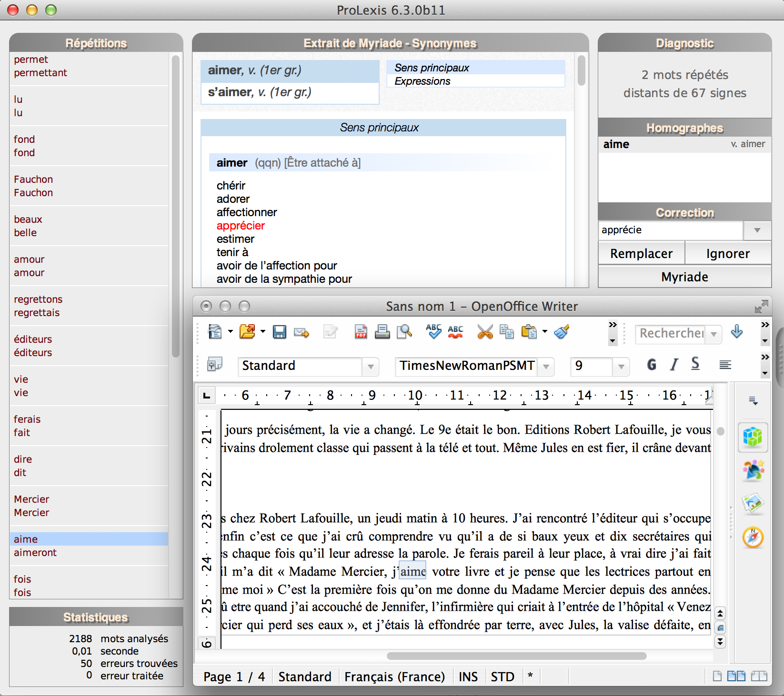Screen dimensions: 784x696
Task: Click the Edit file pencil icon
Action: point(330,331)
